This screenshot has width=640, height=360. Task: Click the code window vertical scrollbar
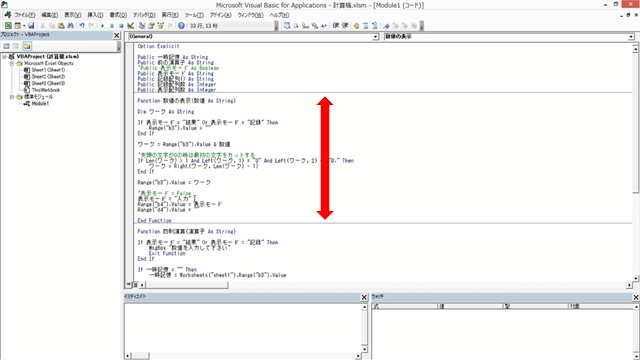pyautogui.click(x=636, y=163)
